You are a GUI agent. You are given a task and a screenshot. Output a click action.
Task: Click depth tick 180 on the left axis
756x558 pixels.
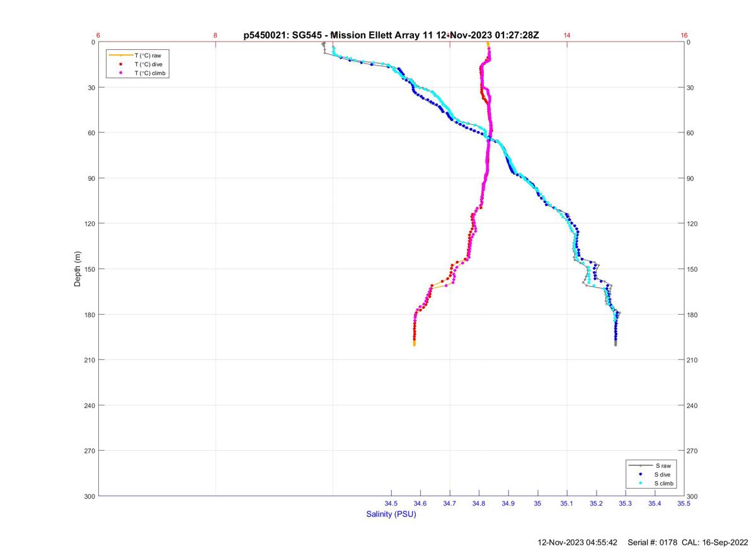[x=89, y=315]
